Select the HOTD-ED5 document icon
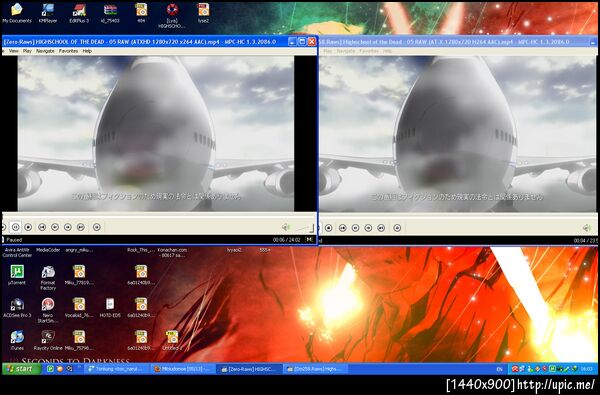Image resolution: width=600 pixels, height=395 pixels. pyautogui.click(x=110, y=308)
